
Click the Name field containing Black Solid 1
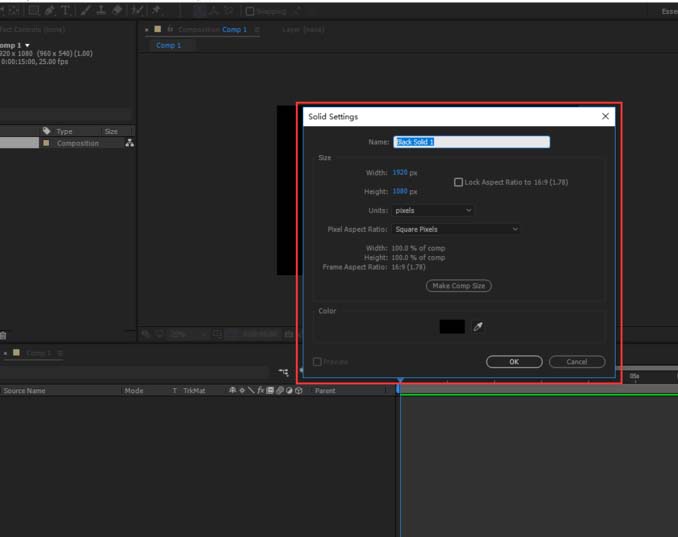[471, 142]
